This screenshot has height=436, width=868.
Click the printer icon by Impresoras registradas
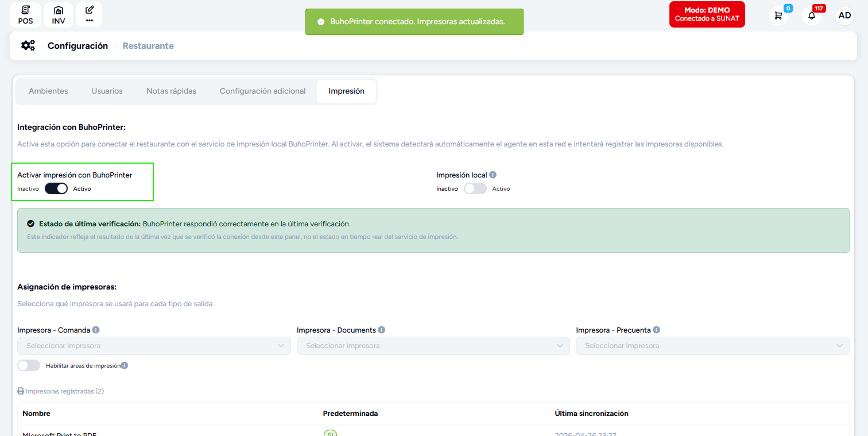coord(21,391)
